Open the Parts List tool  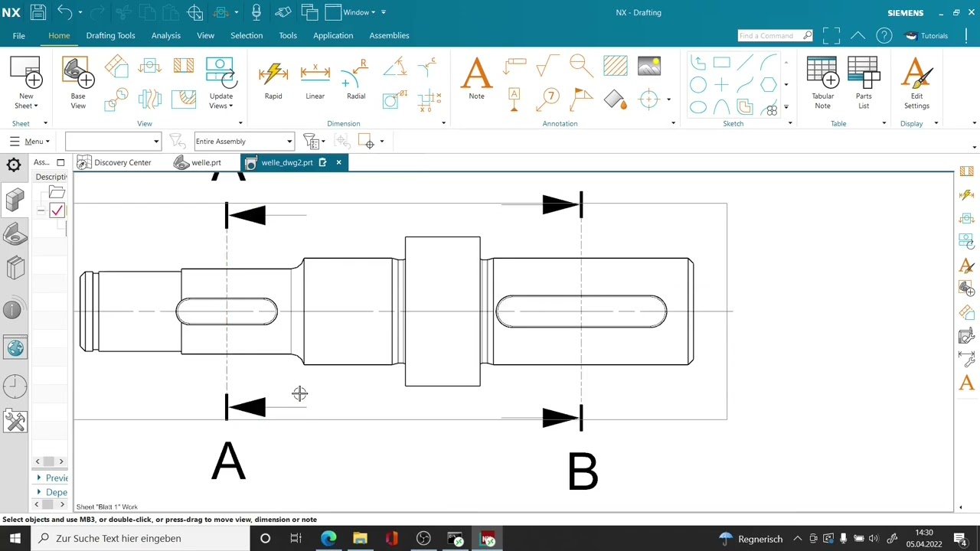pyautogui.click(x=864, y=83)
